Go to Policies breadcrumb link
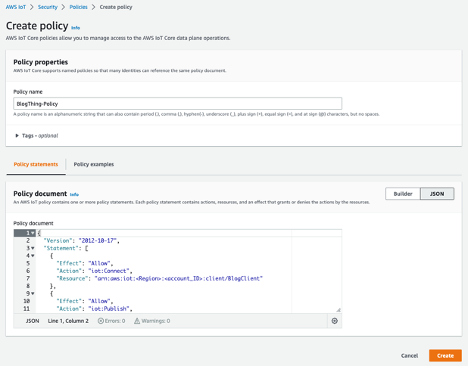This screenshot has height=366, width=468. point(78,7)
